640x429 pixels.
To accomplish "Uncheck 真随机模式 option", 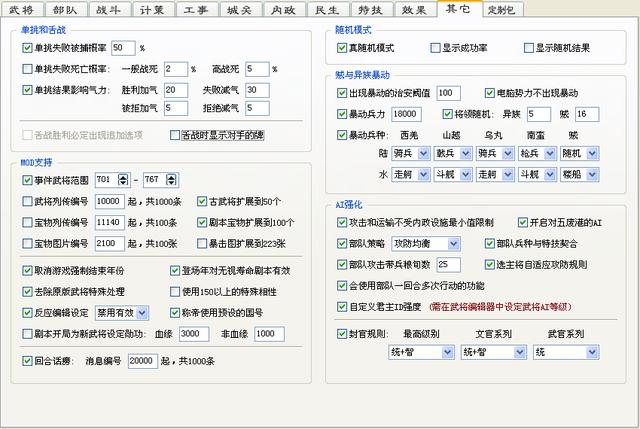I will [343, 47].
